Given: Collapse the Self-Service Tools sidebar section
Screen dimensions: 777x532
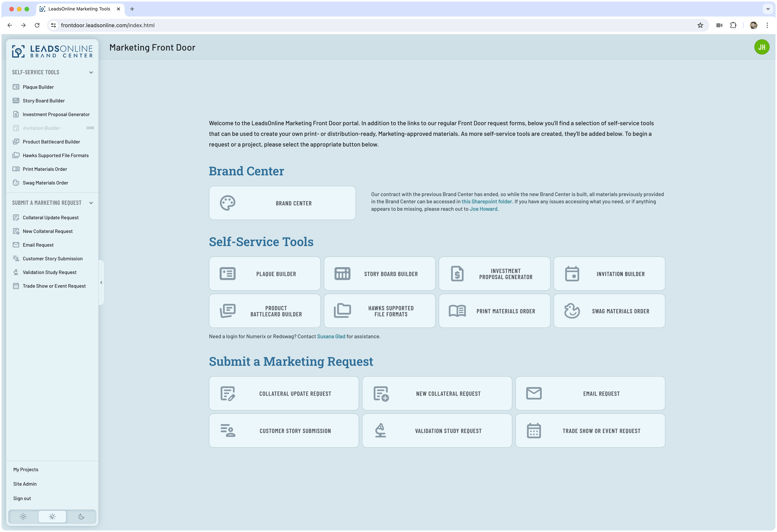Looking at the screenshot, I should 91,72.
